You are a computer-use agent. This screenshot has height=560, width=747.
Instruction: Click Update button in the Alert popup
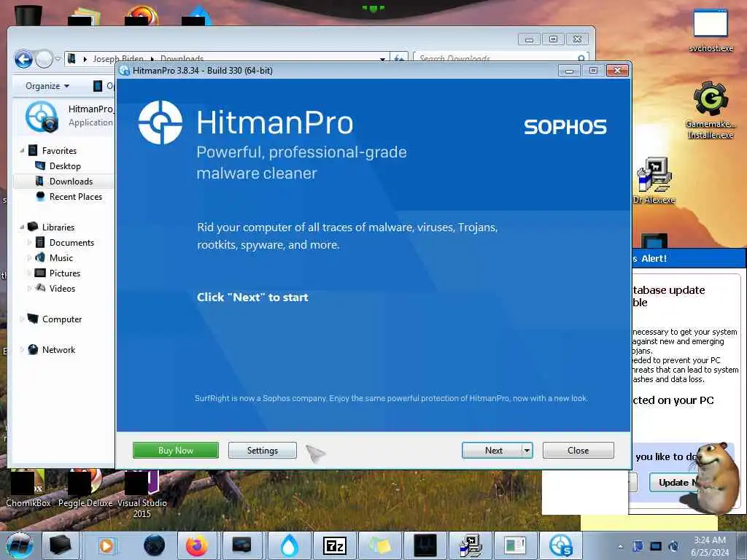pos(673,483)
